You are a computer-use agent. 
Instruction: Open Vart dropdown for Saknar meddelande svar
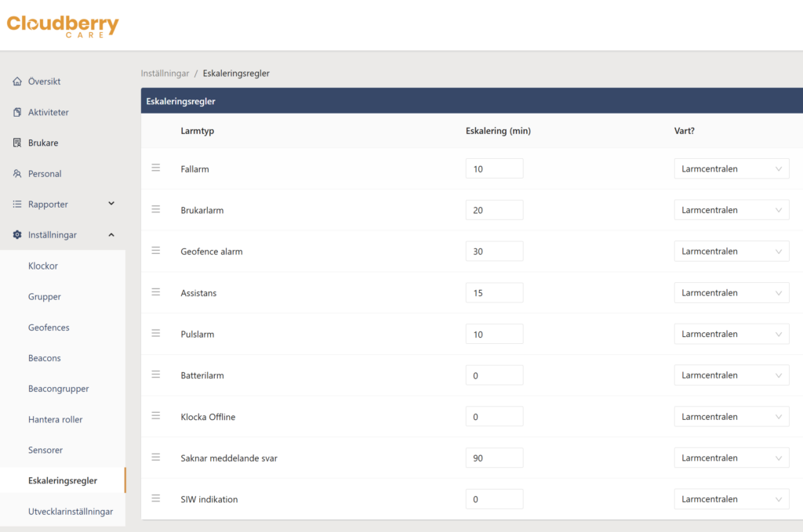point(732,458)
